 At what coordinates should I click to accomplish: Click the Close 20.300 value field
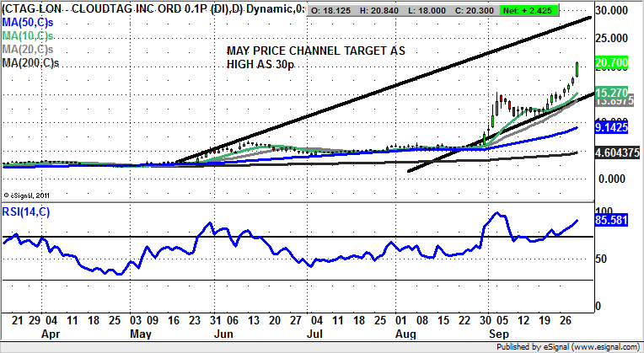[x=496, y=9]
